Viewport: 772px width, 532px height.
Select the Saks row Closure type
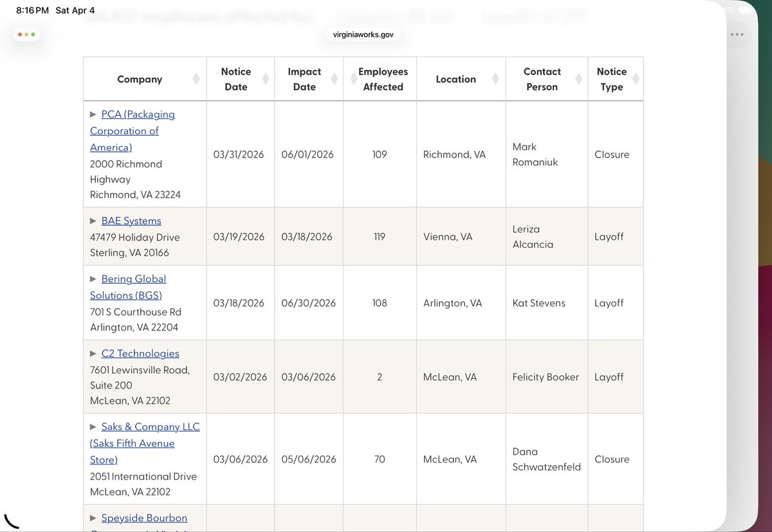[x=612, y=459]
